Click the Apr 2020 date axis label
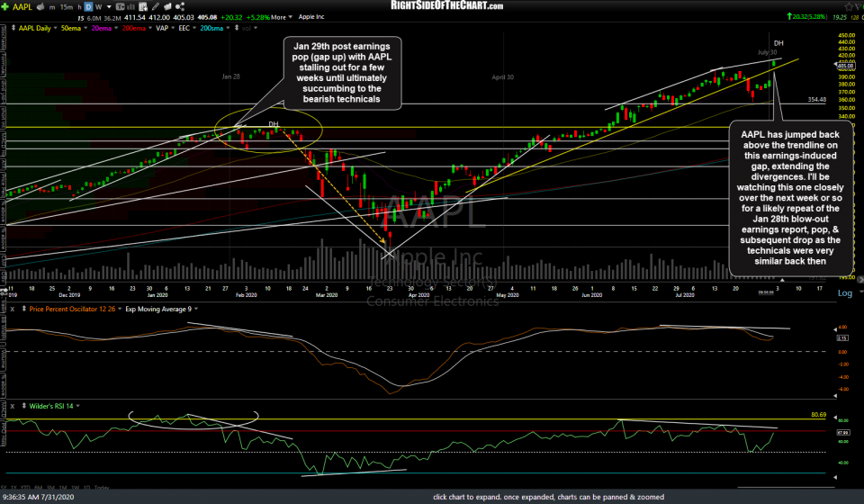Viewport: 864px width, 504px height. pos(418,295)
